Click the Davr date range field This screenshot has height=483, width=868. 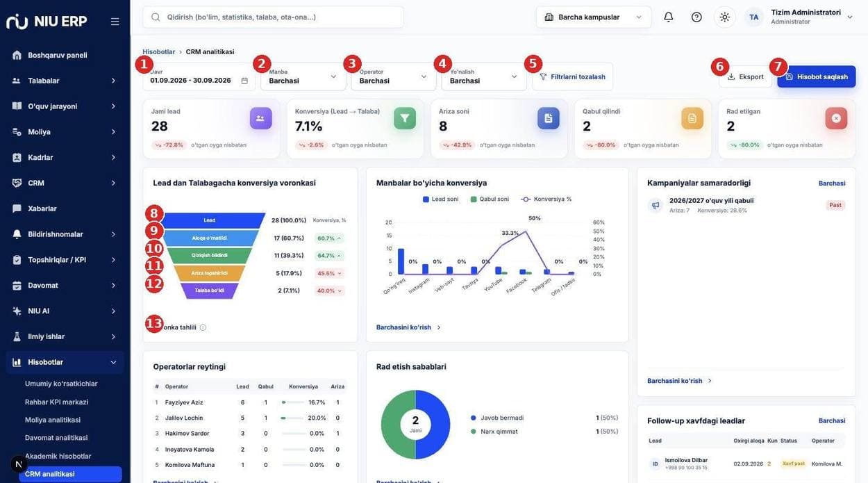click(x=199, y=76)
